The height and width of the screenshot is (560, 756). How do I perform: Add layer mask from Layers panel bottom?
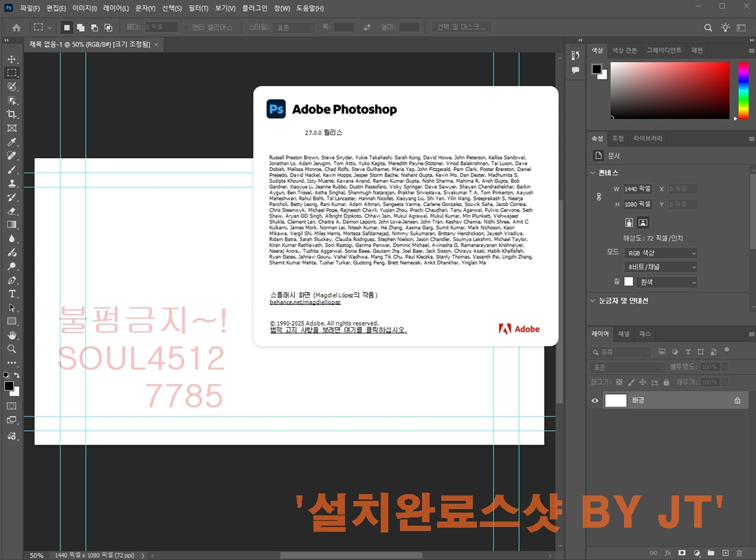682,552
